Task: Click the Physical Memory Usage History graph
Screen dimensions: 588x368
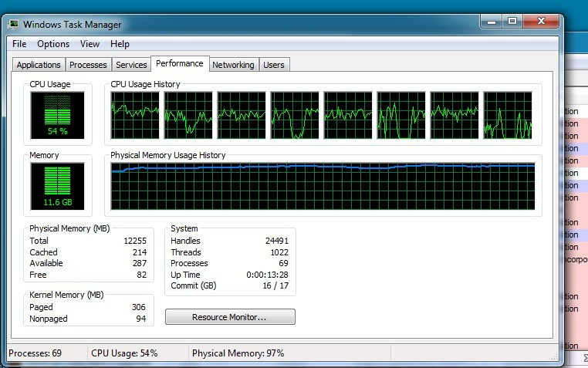Action: tap(323, 186)
